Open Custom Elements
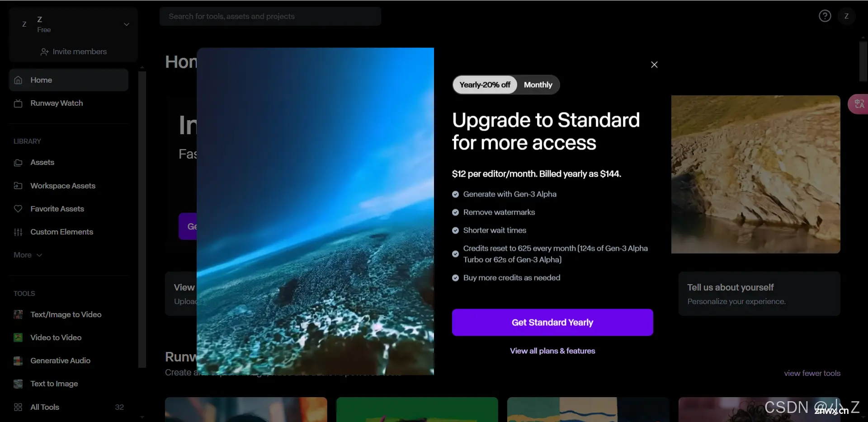 (x=69, y=232)
